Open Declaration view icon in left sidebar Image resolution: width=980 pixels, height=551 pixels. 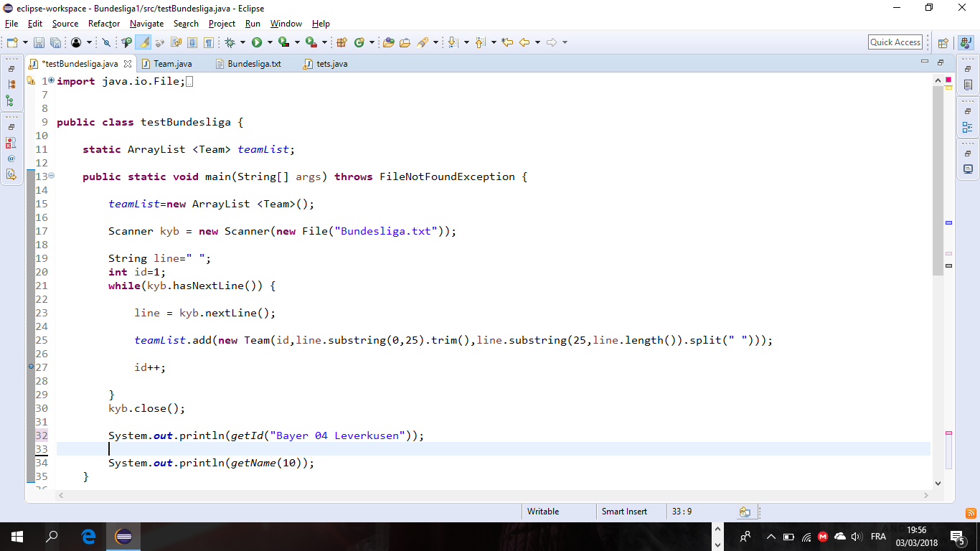(x=11, y=174)
